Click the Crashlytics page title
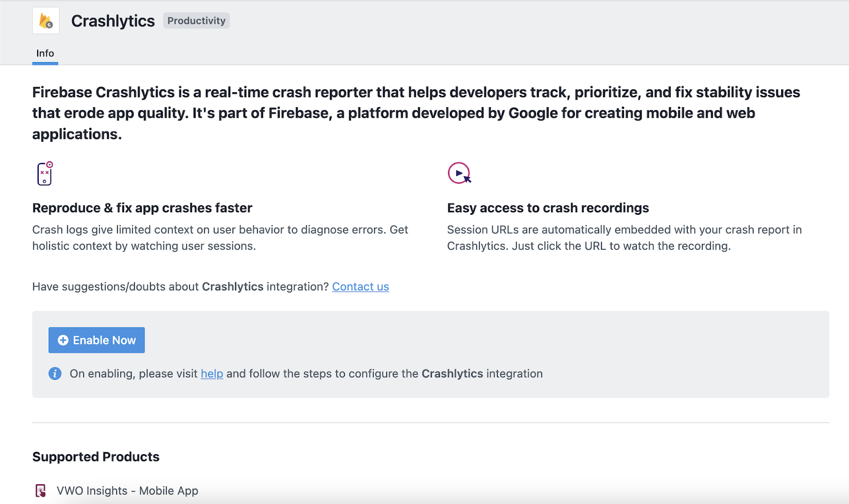This screenshot has height=504, width=849. point(113,21)
